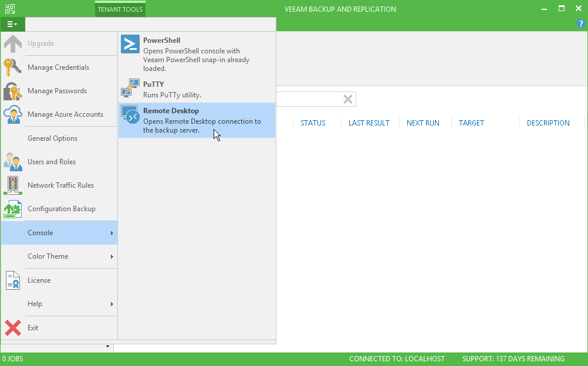Clear the search box with the X icon

click(348, 99)
